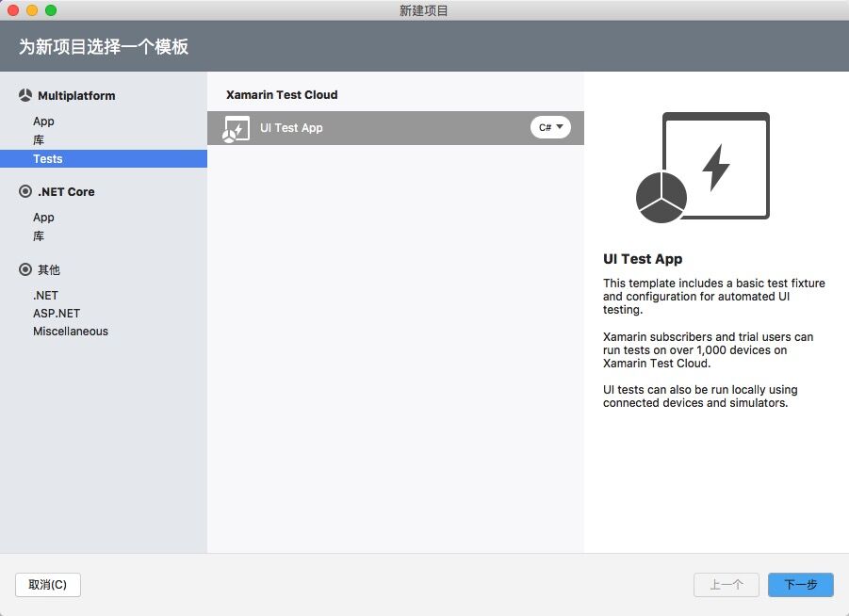Click the large UI Test App preview image
Viewport: 849px width, 616px height.
pos(703,168)
